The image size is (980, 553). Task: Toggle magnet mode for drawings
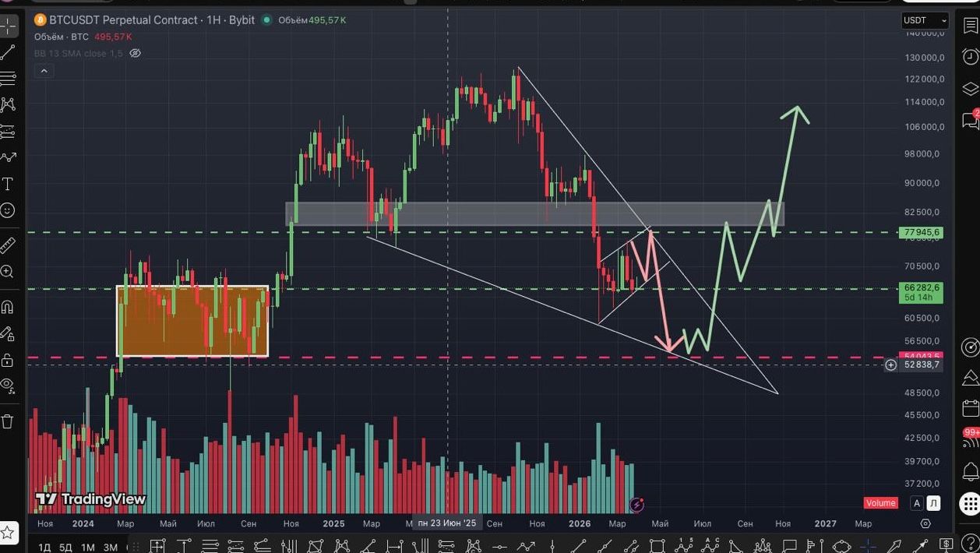(8, 307)
